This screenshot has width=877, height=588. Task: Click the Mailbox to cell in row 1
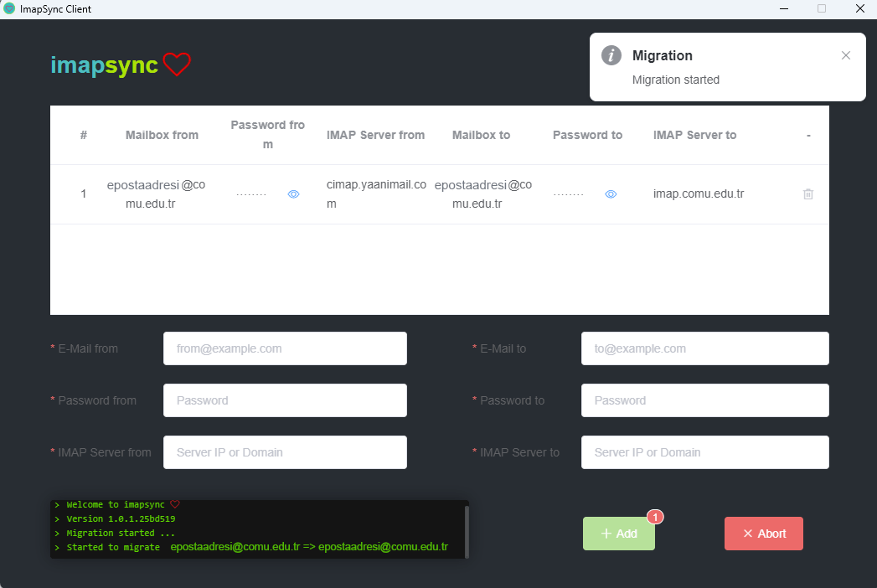pyautogui.click(x=483, y=194)
